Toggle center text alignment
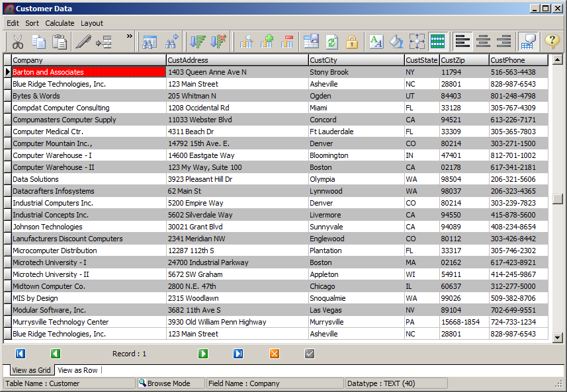The width and height of the screenshot is (567, 392). (484, 42)
